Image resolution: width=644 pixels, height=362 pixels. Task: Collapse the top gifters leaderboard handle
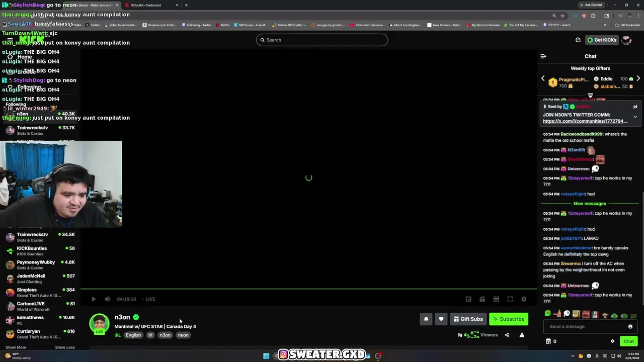pyautogui.click(x=590, y=95)
